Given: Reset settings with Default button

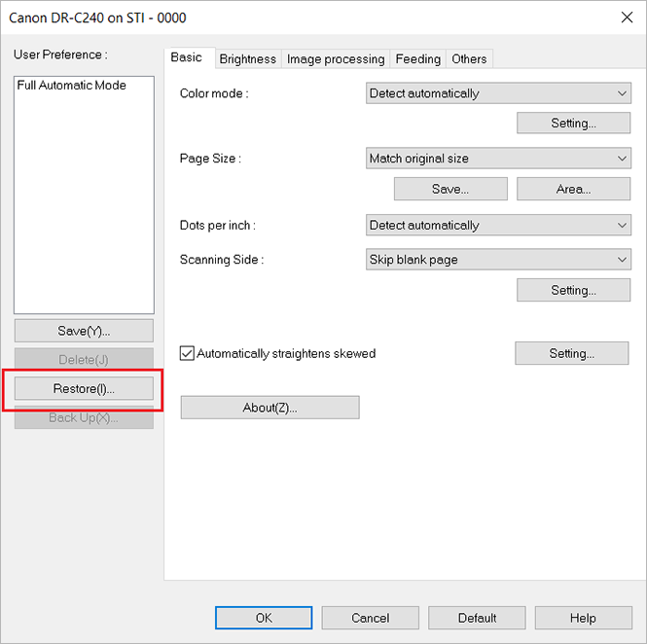Looking at the screenshot, I should tap(477, 618).
